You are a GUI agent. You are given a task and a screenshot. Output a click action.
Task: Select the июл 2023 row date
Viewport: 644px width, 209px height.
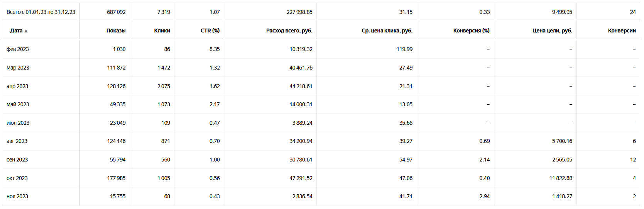[18, 123]
